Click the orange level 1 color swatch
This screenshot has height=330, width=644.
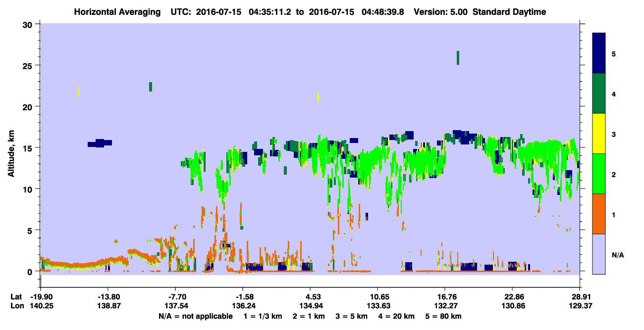[599, 214]
